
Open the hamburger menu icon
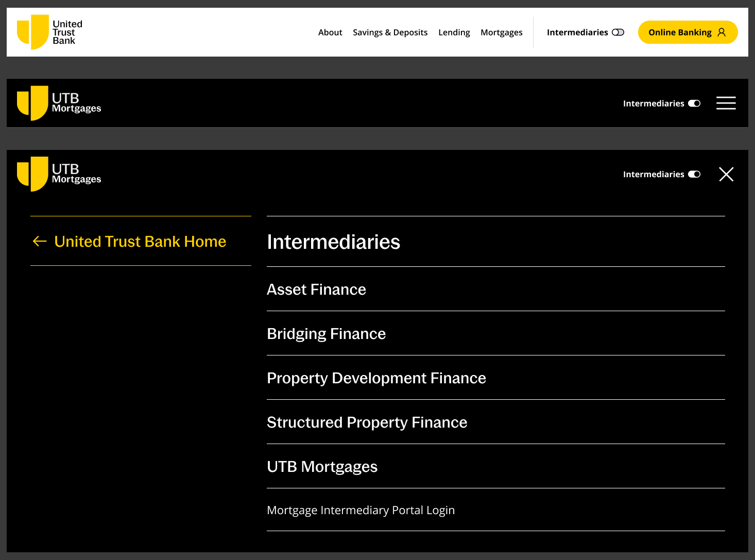coord(726,103)
